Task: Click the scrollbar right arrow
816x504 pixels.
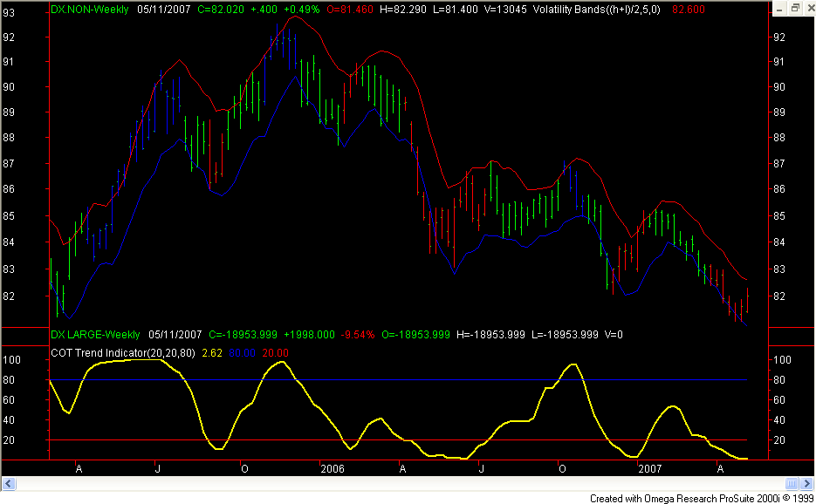Action: point(806,484)
